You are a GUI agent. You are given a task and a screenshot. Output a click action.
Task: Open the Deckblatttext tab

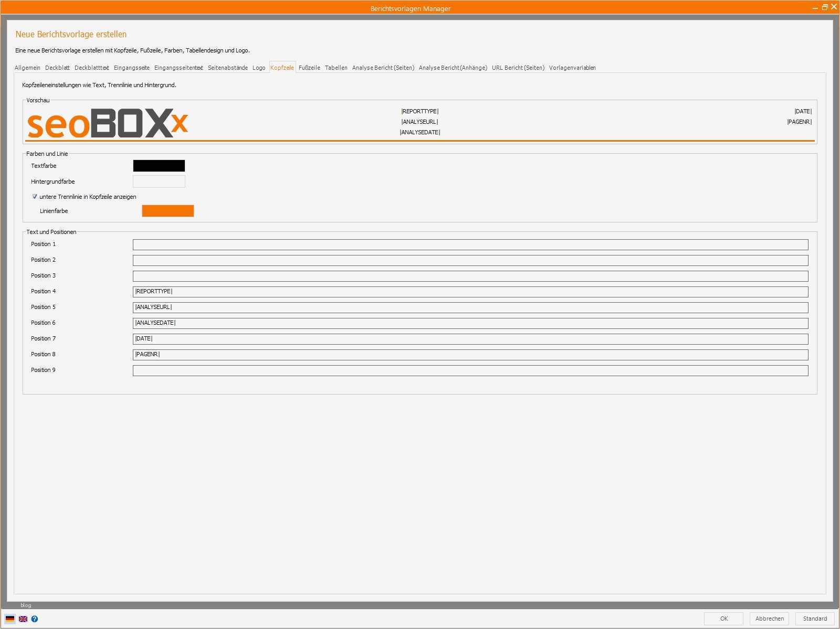click(92, 68)
